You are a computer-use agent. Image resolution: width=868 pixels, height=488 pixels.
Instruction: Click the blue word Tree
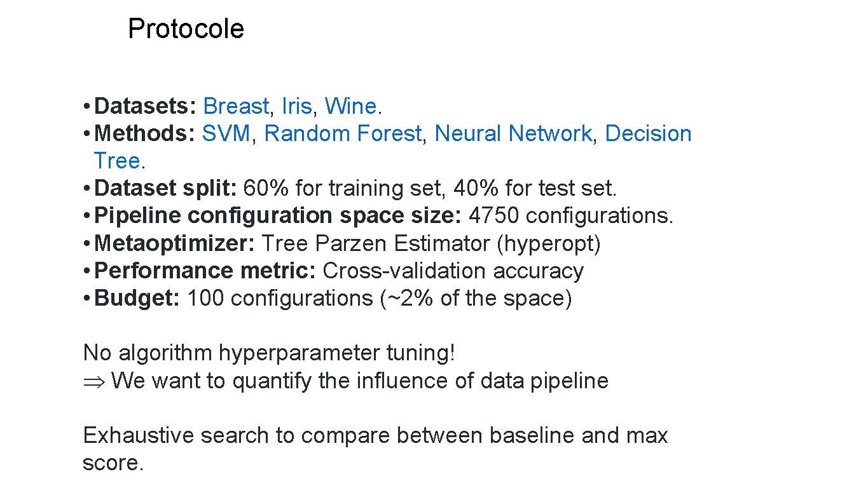click(117, 161)
